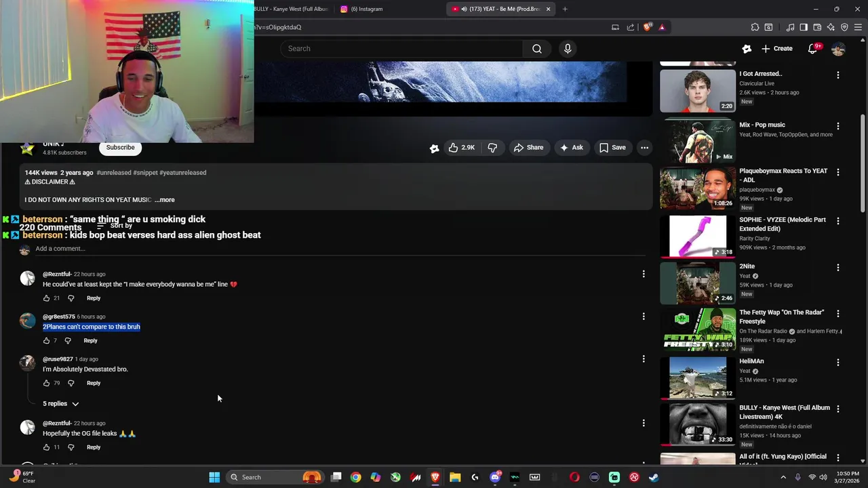Dislike the video with thumbs down
Image resolution: width=868 pixels, height=488 pixels.
493,148
